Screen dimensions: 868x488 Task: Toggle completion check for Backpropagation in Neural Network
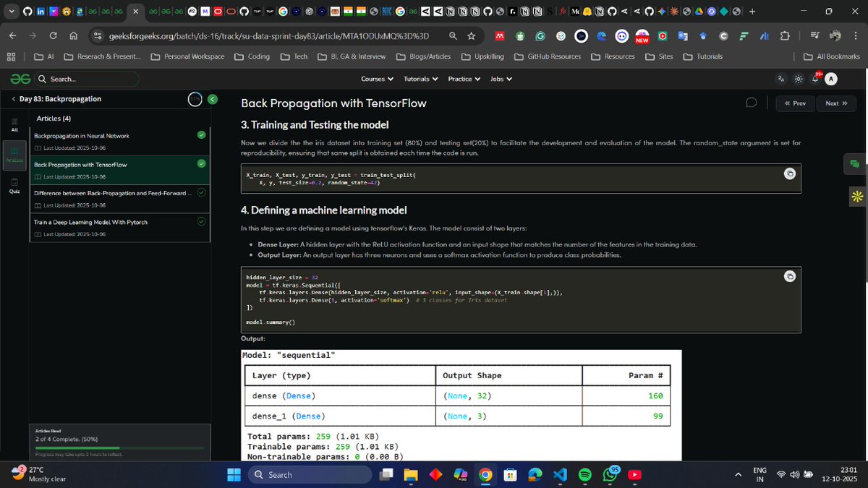click(x=201, y=134)
